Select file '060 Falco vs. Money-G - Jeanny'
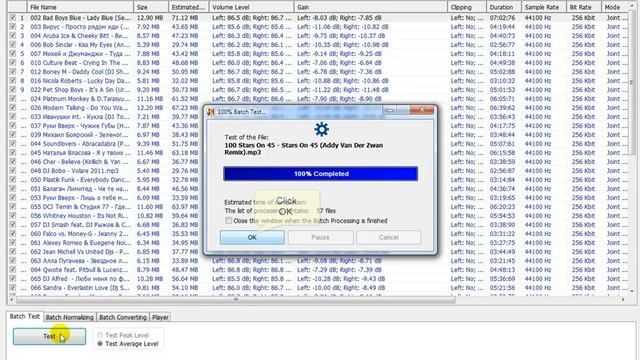640x360 pixels. (x=80, y=234)
